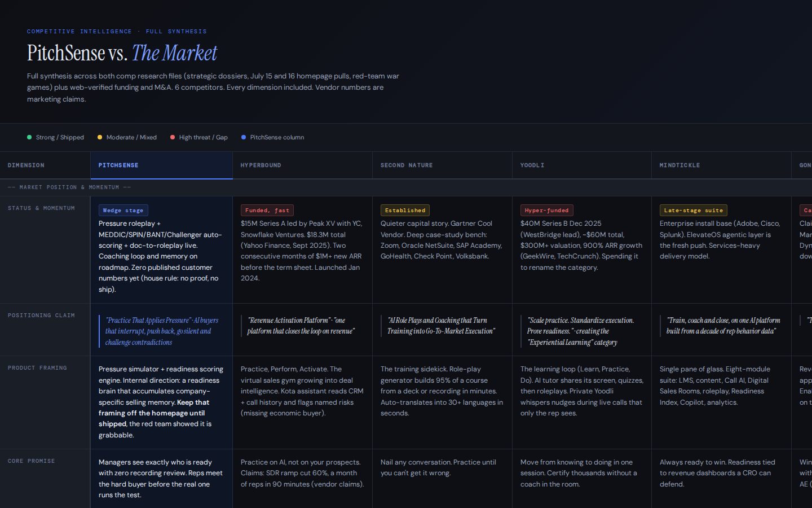Click PitchSense's 'Pressure simulator + readiness scoring' cell
This screenshot has height=508, width=812.
[x=161, y=402]
